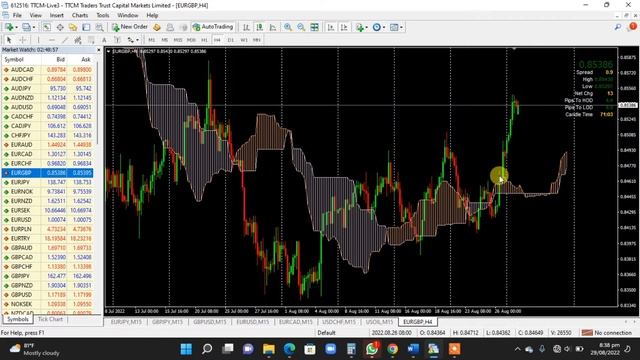
Task: Open the Strategy Tester icon
Action: 99,27
